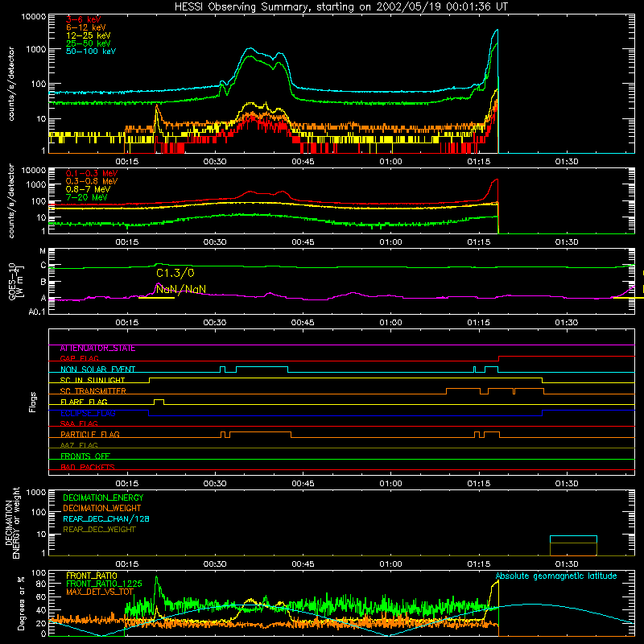The width and height of the screenshot is (644, 644).
Task: Select the 6-12 keV legend label
Action: point(86,27)
